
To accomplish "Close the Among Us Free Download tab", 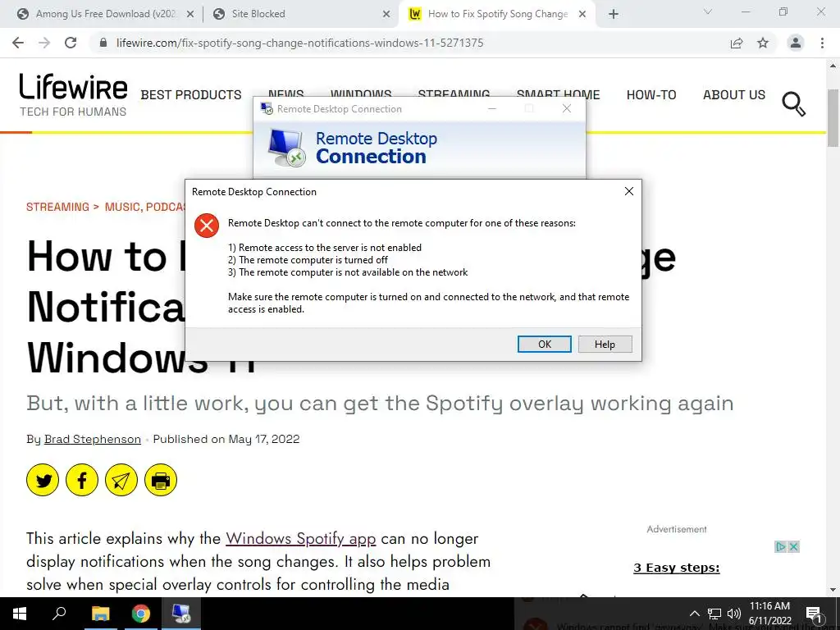I will (x=190, y=15).
